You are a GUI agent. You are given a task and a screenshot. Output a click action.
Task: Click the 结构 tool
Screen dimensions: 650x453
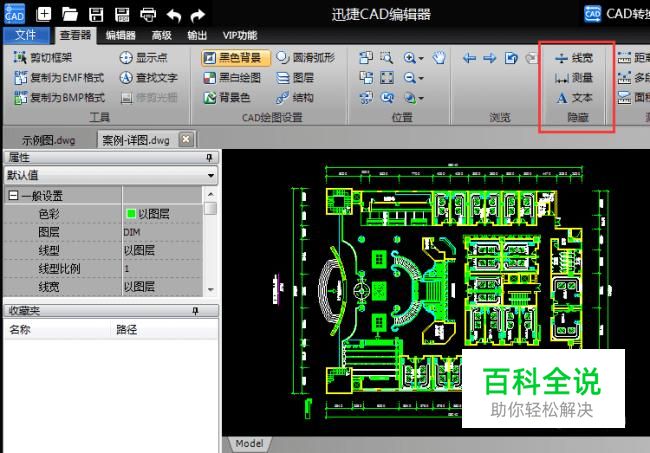[295, 98]
